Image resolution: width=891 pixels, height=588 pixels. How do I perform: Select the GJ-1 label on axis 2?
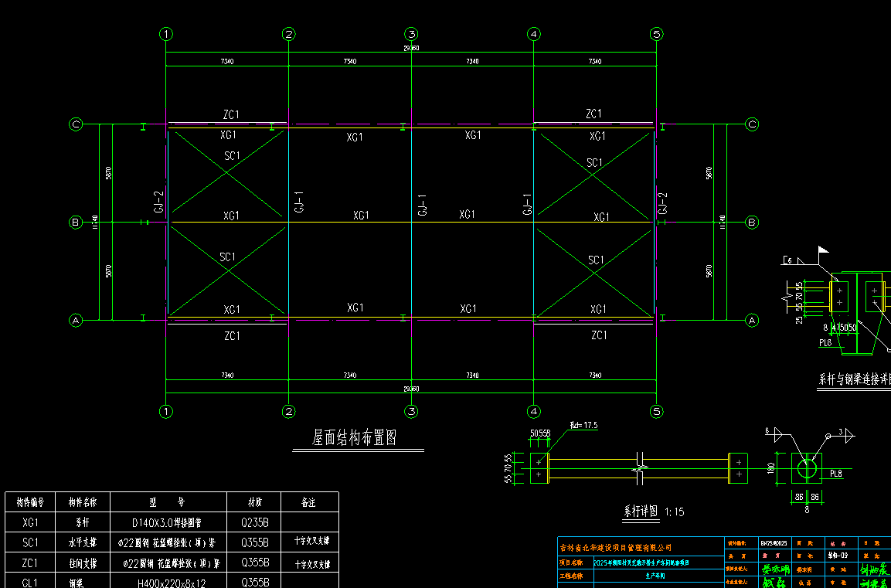tap(299, 202)
